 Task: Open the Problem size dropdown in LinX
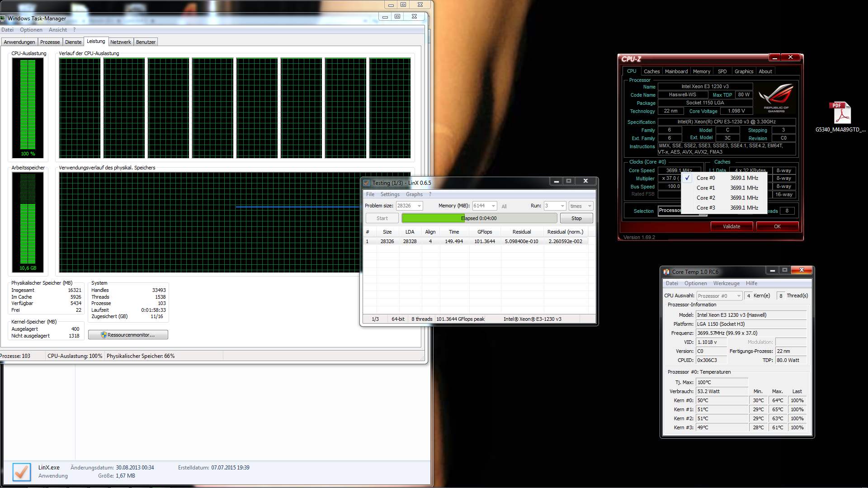coord(419,206)
